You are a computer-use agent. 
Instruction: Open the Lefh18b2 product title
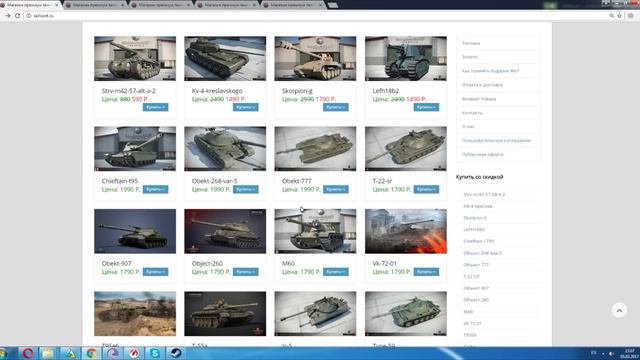tap(386, 91)
